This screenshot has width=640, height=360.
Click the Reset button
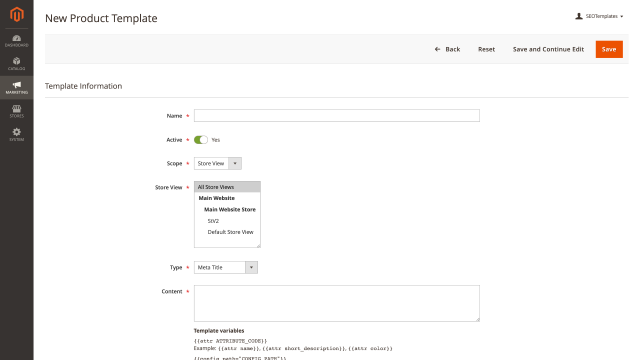click(487, 49)
